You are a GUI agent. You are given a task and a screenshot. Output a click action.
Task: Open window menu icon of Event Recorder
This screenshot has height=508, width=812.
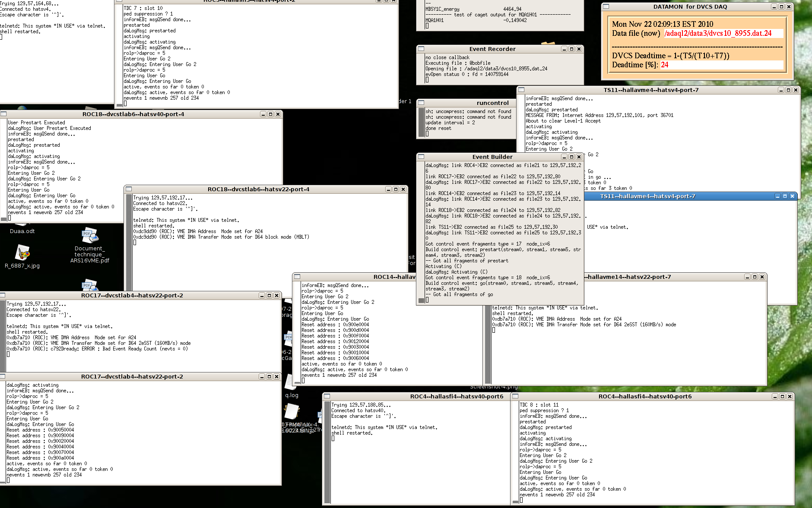[x=421, y=49]
